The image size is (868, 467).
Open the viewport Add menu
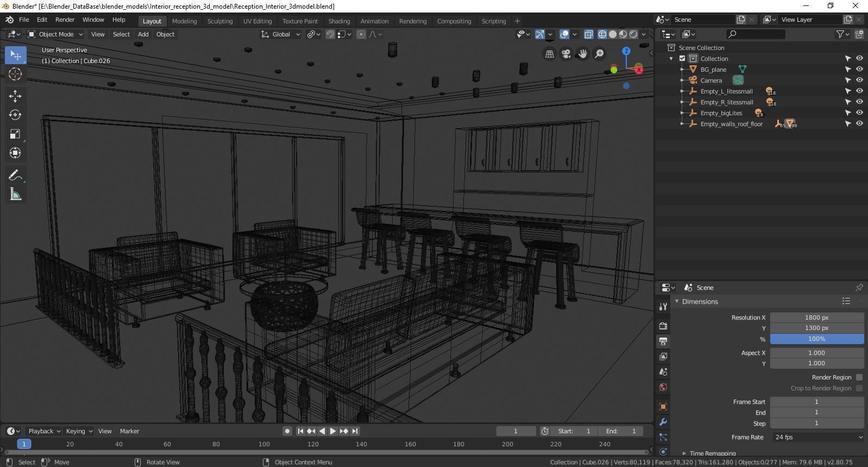(143, 34)
